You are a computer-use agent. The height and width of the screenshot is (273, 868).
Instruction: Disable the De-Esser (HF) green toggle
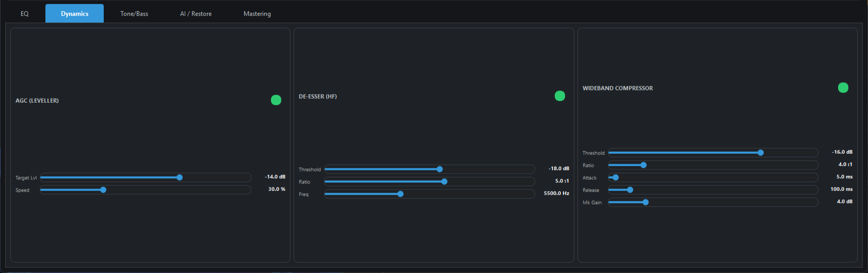[560, 96]
